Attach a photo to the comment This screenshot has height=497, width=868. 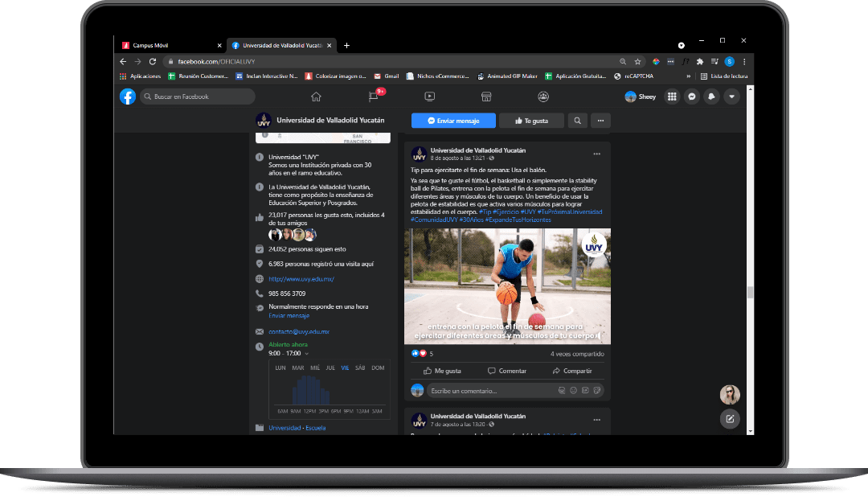[585, 391]
